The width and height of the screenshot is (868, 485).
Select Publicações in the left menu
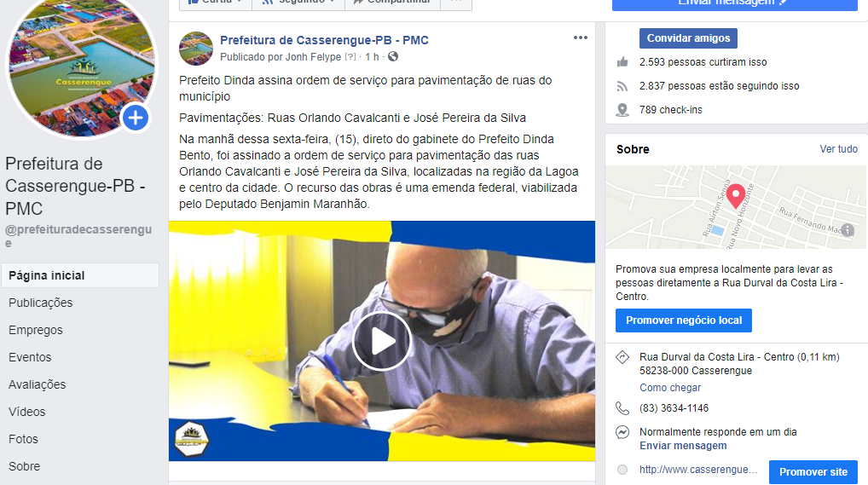point(41,303)
